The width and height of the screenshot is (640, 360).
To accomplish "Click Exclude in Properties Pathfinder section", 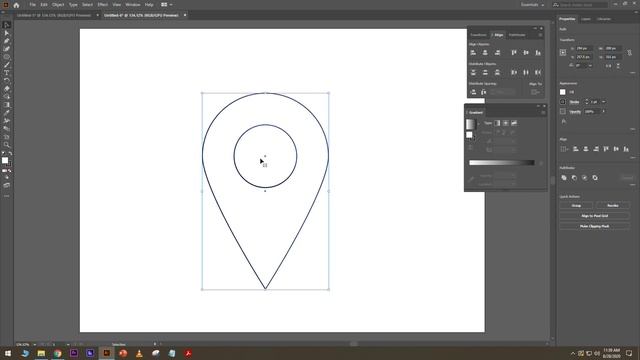I will pos(595,178).
